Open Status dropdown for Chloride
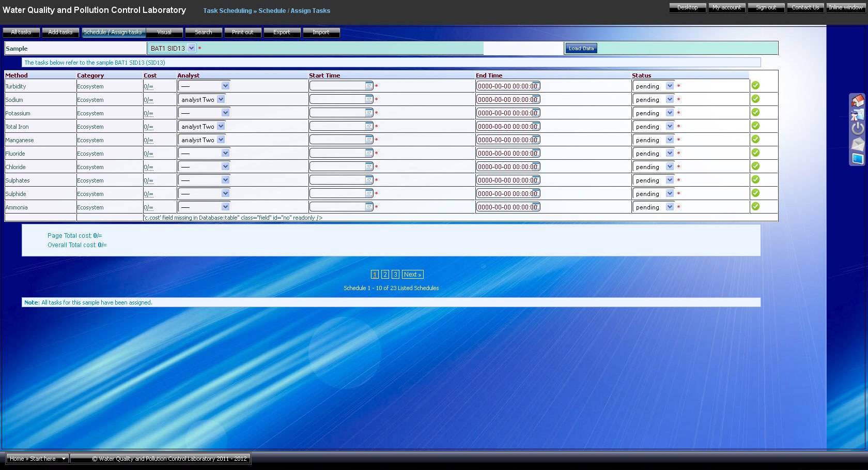The image size is (868, 470). coord(654,166)
